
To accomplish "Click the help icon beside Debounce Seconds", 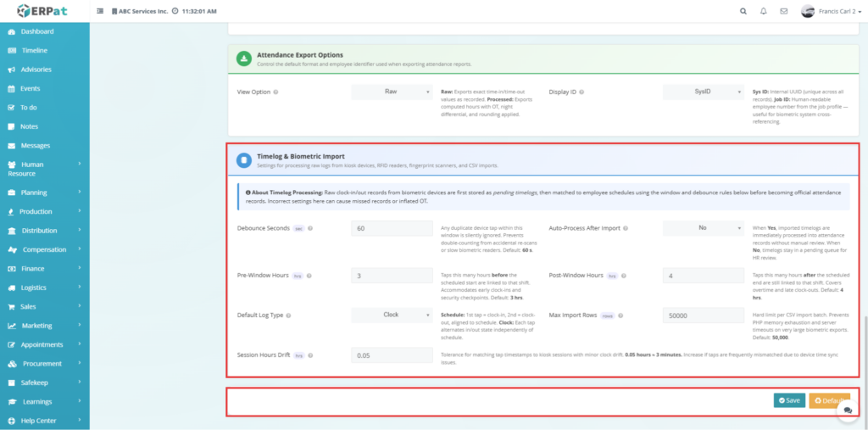I will point(309,229).
